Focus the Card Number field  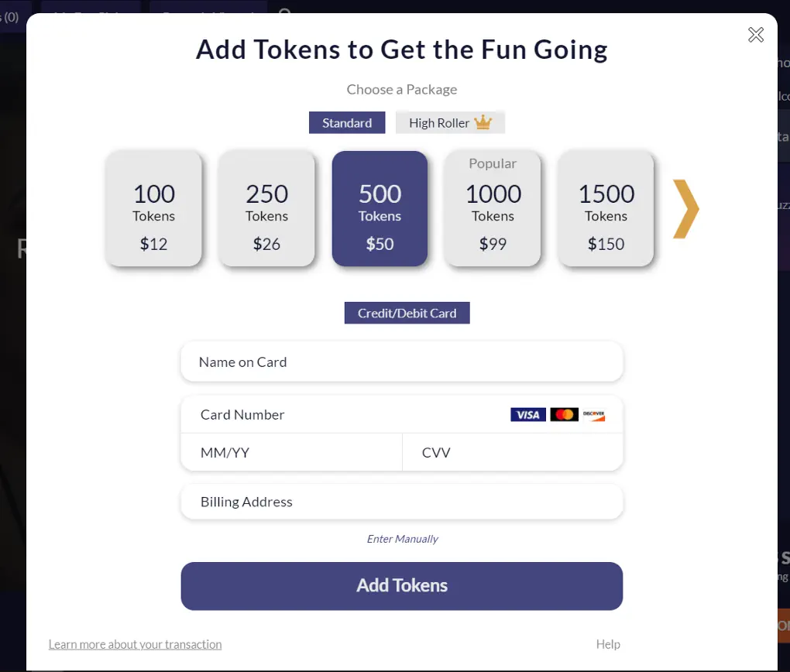(402, 415)
